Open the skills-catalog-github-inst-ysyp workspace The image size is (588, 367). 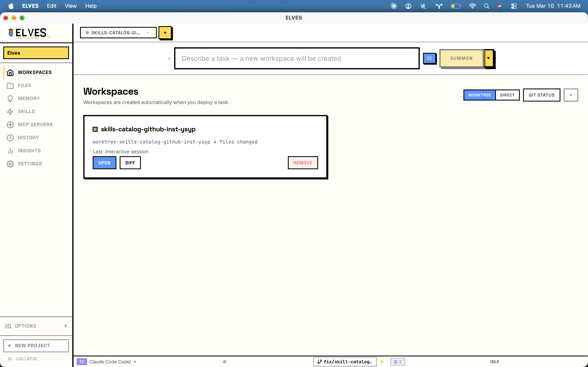pyautogui.click(x=104, y=163)
